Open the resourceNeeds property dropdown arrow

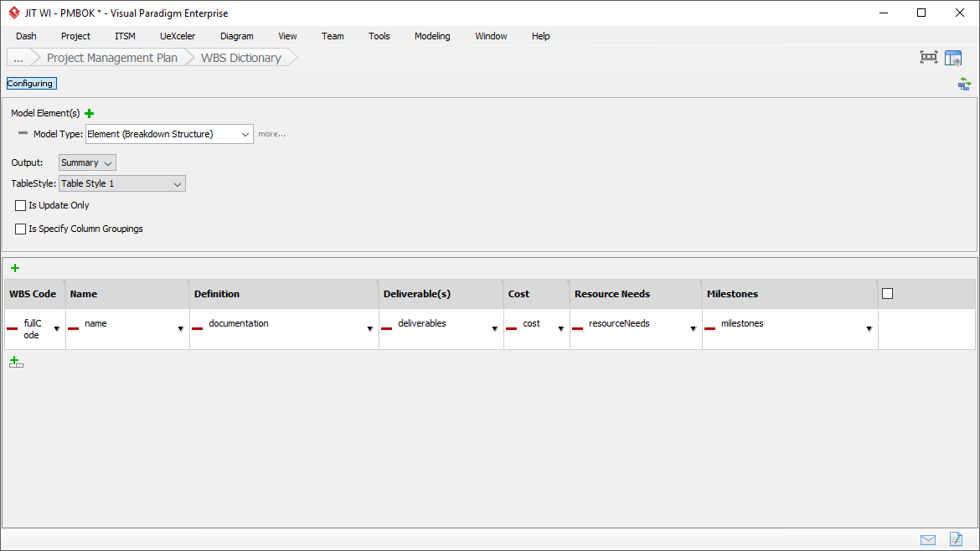[694, 329]
